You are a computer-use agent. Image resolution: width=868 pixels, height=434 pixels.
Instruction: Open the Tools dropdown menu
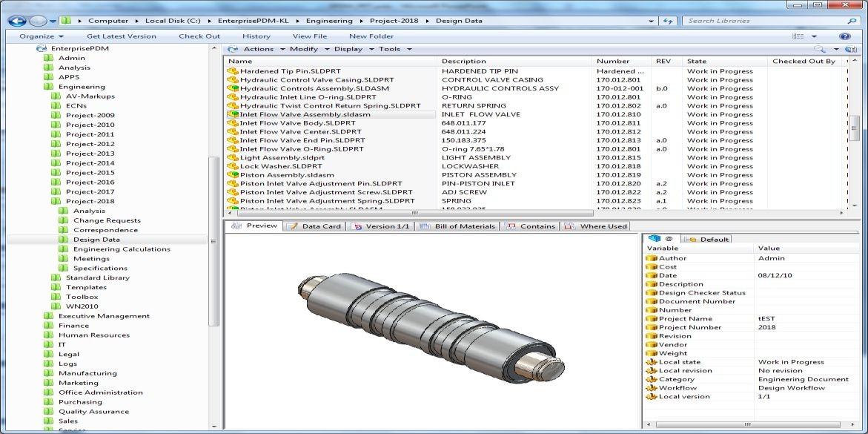click(394, 49)
